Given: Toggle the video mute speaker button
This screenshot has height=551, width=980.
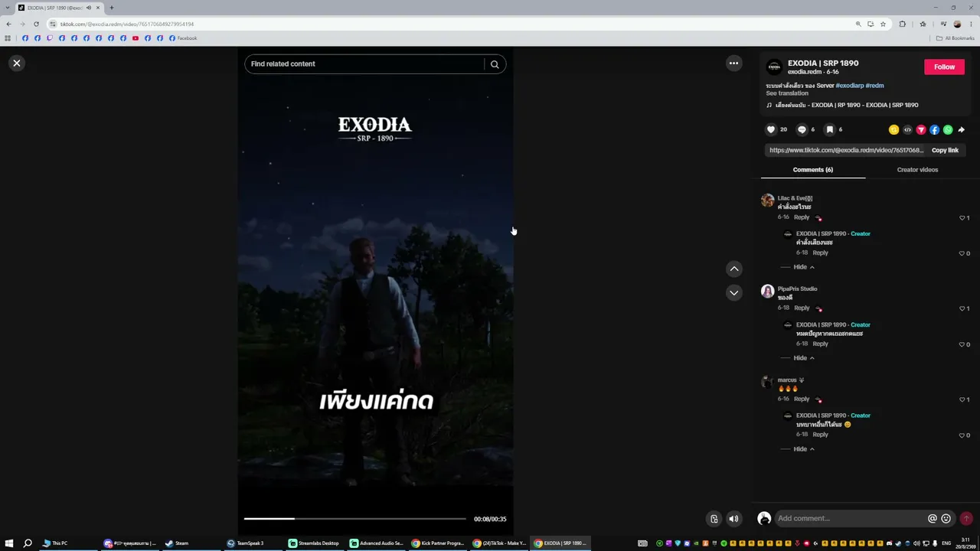Looking at the screenshot, I should point(733,519).
